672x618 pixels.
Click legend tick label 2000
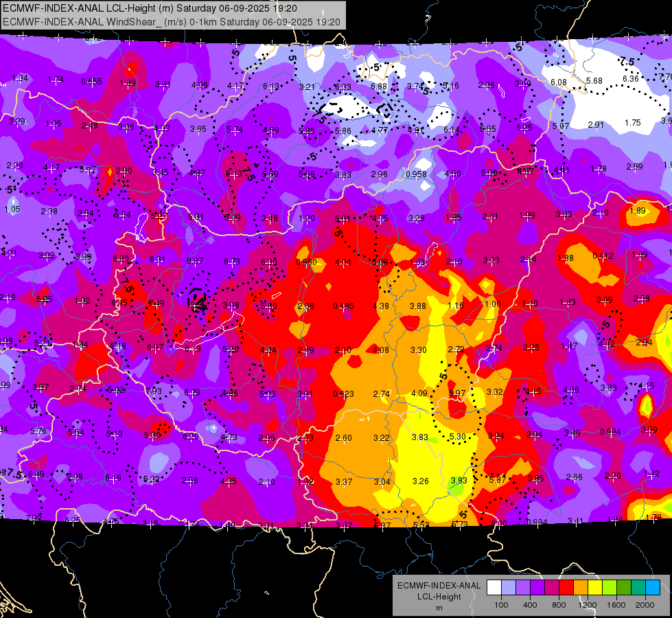pos(645,605)
